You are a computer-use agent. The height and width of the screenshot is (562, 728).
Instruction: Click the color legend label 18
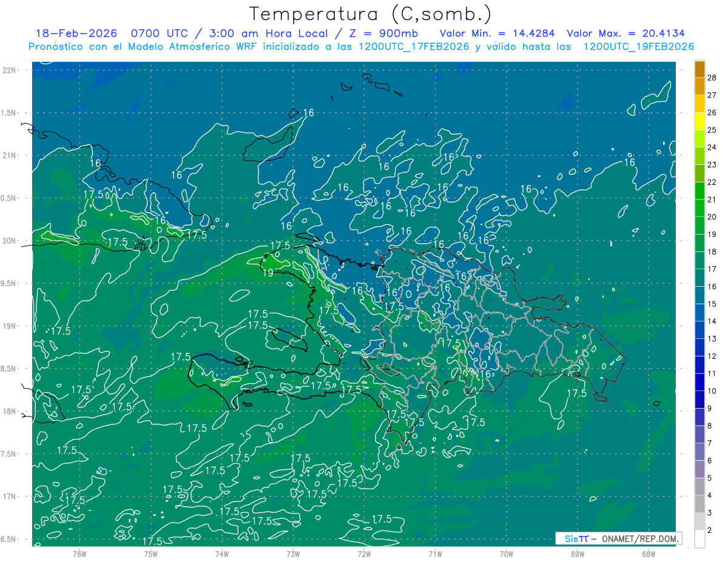pyautogui.click(x=712, y=252)
